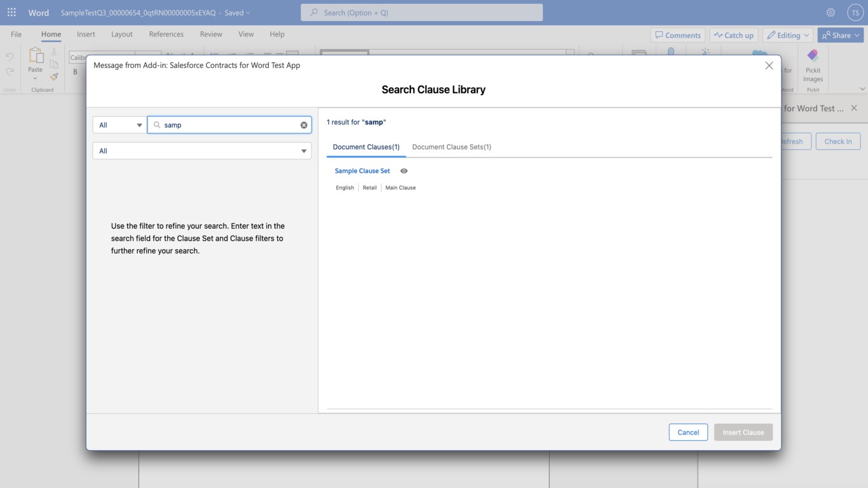Click the Insert Clause button
The height and width of the screenshot is (488, 868).
coord(743,432)
